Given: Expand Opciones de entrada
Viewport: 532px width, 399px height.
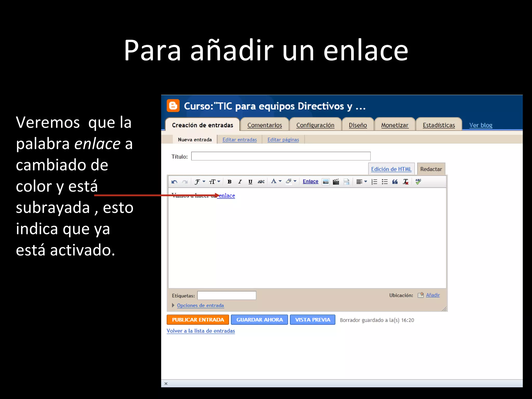Looking at the screenshot, I should 200,305.
